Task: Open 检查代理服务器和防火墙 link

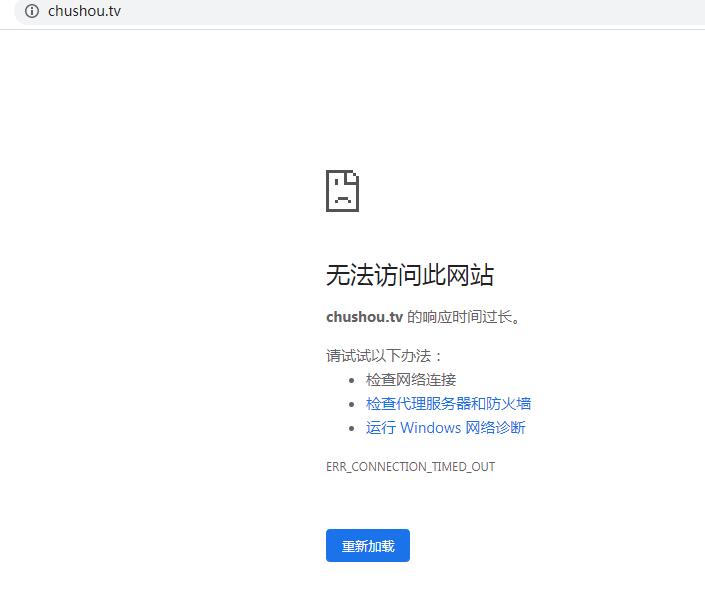Action: tap(448, 403)
